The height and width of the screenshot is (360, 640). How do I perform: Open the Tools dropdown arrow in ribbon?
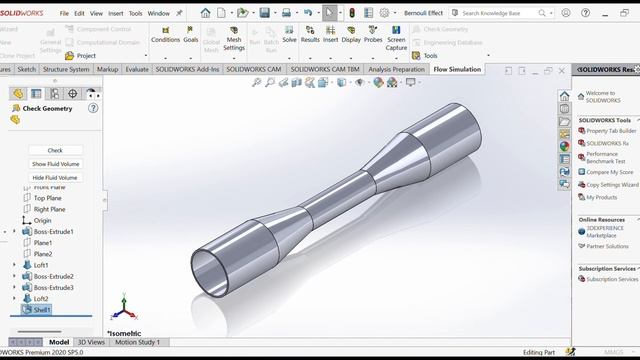[x=488, y=56]
